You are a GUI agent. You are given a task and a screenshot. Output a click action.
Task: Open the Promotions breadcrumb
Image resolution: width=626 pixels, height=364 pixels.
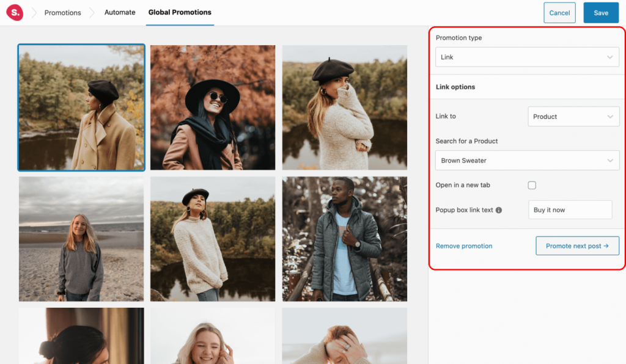point(63,13)
